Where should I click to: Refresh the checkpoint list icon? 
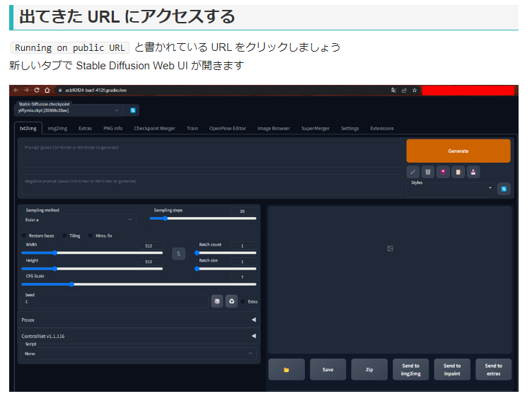[x=133, y=110]
